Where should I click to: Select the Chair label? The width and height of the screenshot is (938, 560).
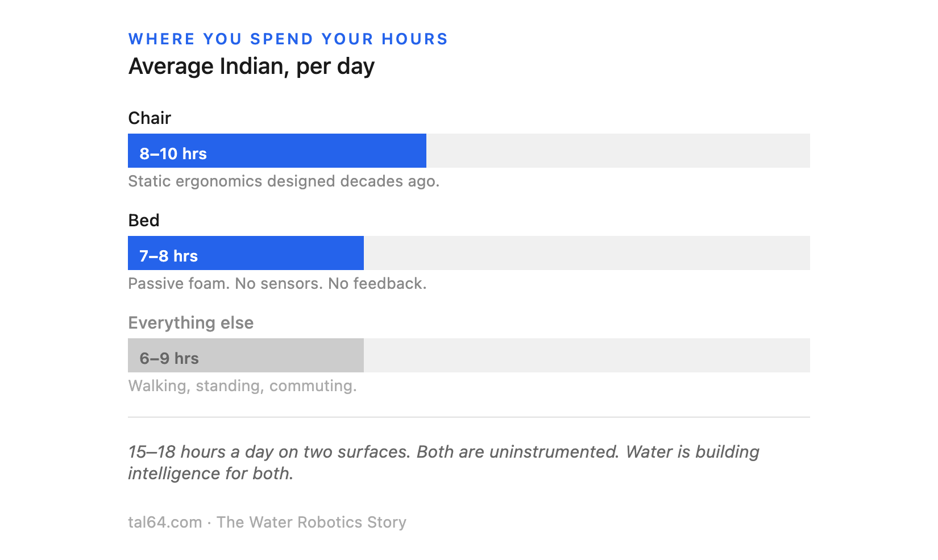pyautogui.click(x=150, y=118)
